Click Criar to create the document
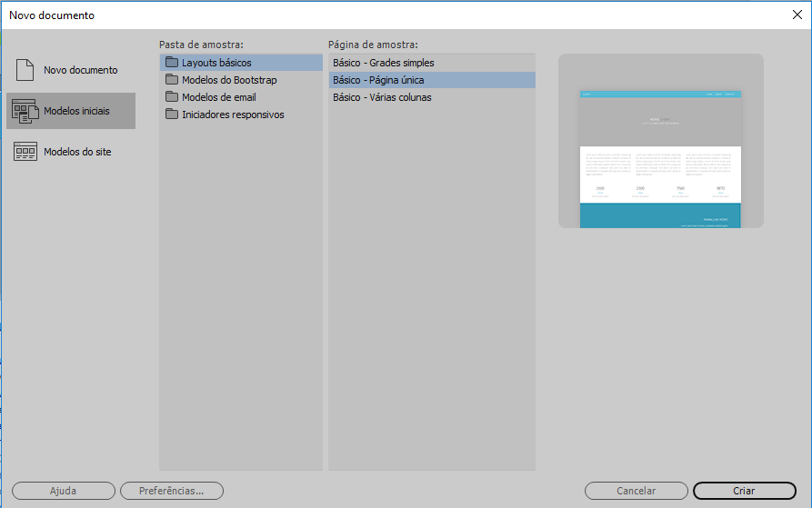The height and width of the screenshot is (508, 812). click(744, 491)
